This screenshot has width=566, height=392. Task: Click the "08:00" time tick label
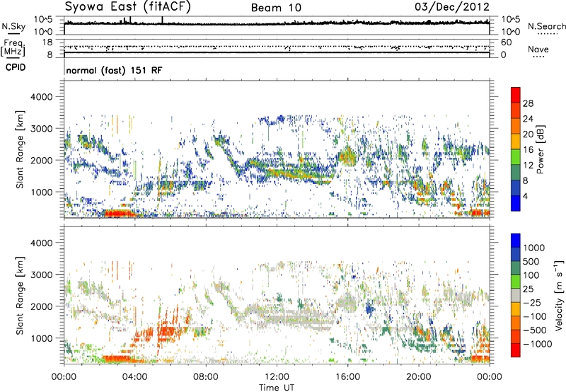point(206,377)
